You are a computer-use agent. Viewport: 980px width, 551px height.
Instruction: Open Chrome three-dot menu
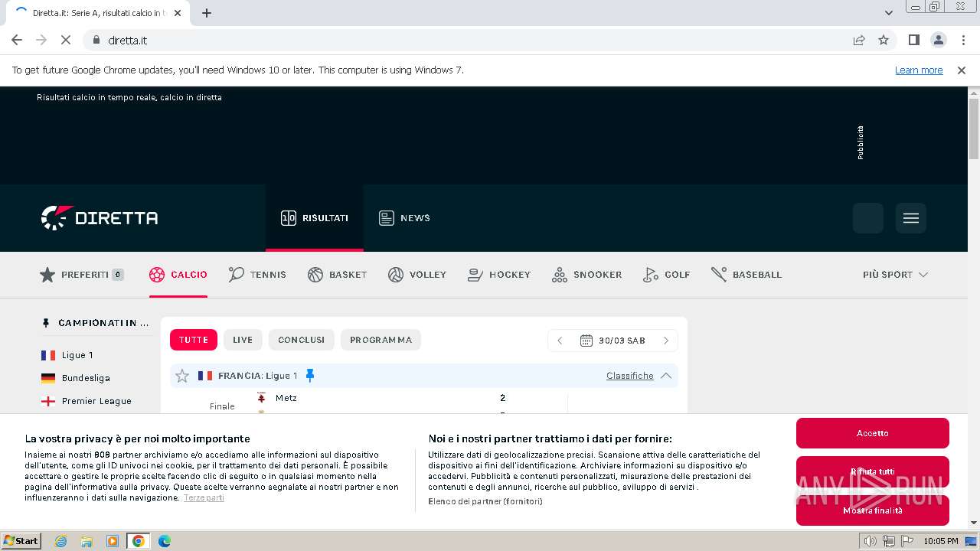coord(963,40)
